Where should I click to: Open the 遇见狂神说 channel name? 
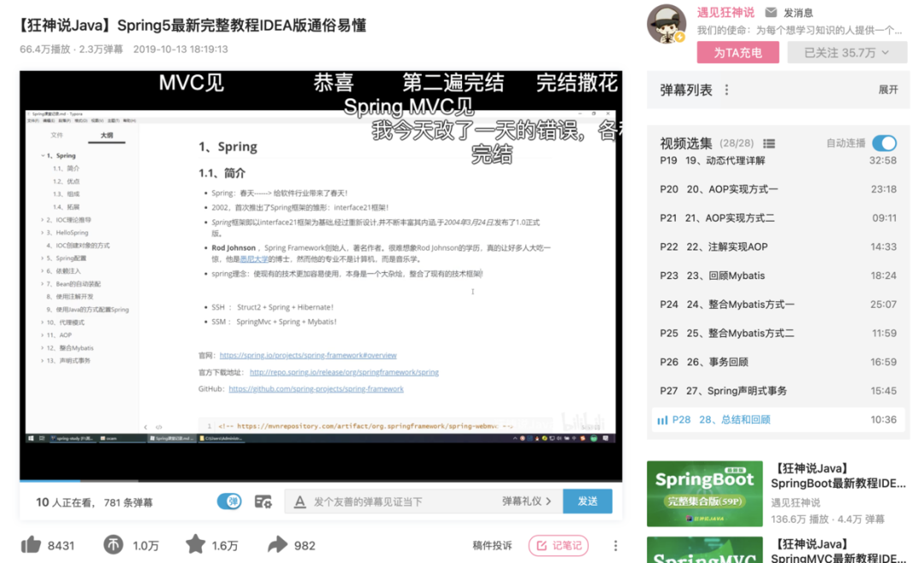click(x=726, y=12)
